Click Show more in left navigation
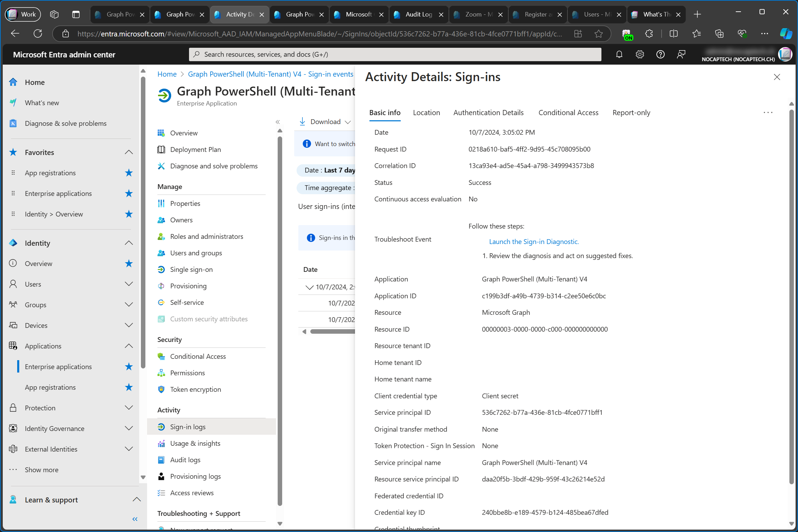 coord(42,470)
